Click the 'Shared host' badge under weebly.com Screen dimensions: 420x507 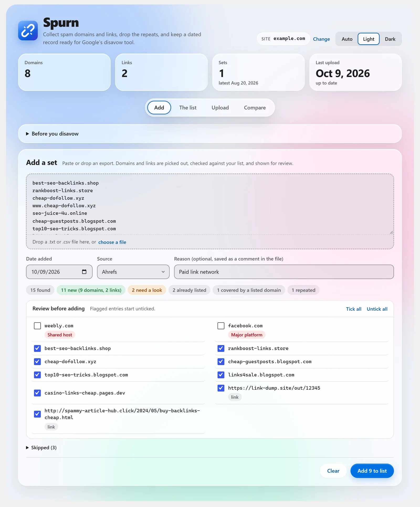60,335
